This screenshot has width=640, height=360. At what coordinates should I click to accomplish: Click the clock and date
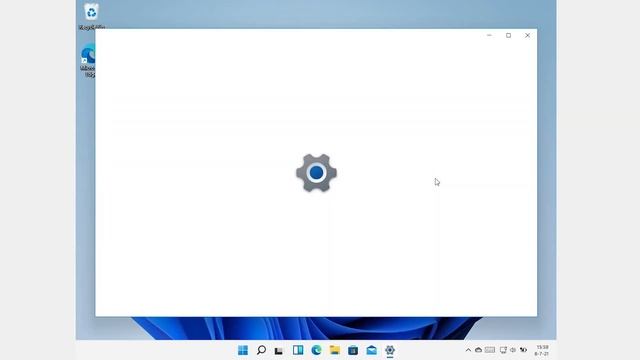click(542, 350)
